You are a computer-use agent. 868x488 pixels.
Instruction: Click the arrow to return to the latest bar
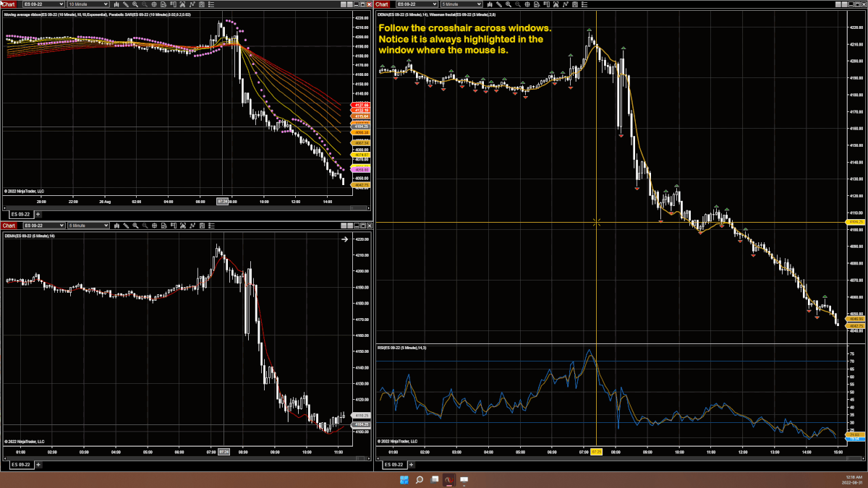click(345, 239)
